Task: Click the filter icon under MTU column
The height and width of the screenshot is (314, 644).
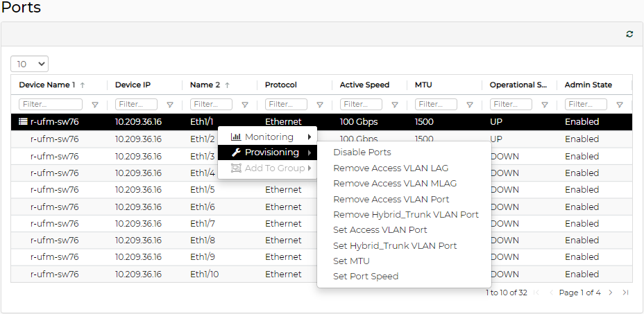Action: pyautogui.click(x=470, y=105)
